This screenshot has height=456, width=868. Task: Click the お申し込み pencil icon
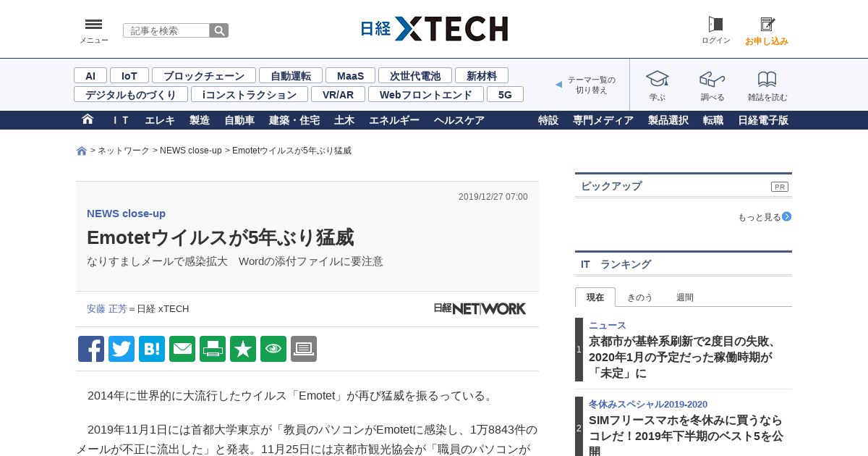[x=767, y=25]
